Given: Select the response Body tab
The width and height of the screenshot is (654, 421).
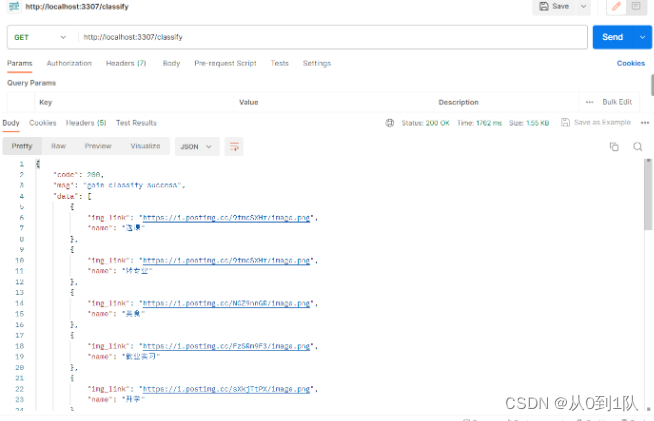Looking at the screenshot, I should point(11,123).
